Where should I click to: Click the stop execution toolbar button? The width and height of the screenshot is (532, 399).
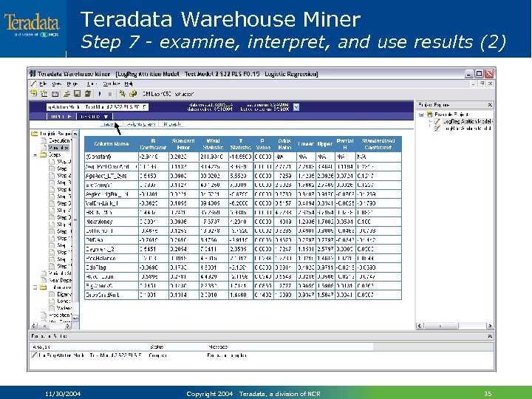(109, 94)
